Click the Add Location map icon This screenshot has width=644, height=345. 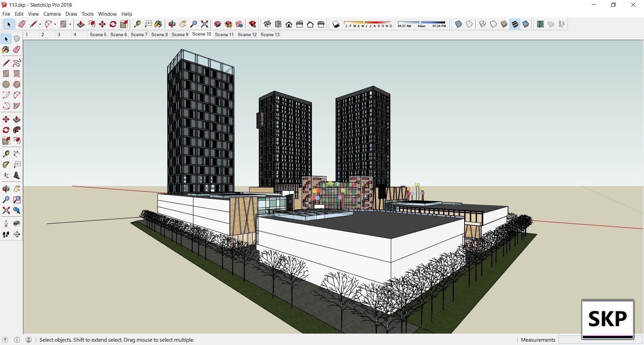point(540,24)
